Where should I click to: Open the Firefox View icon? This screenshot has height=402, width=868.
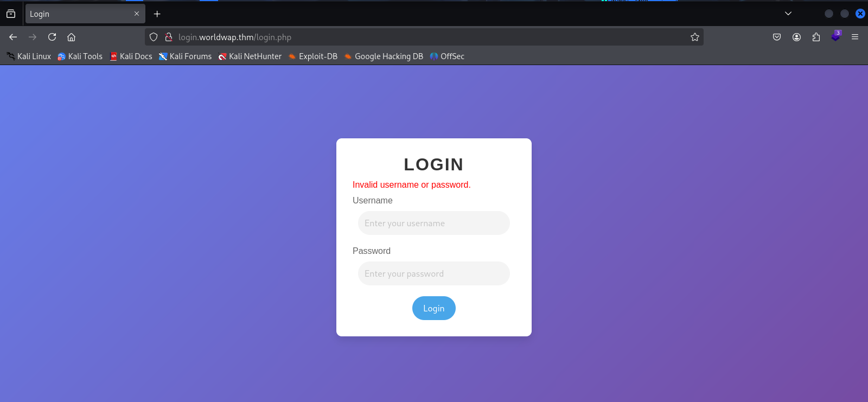[x=11, y=14]
